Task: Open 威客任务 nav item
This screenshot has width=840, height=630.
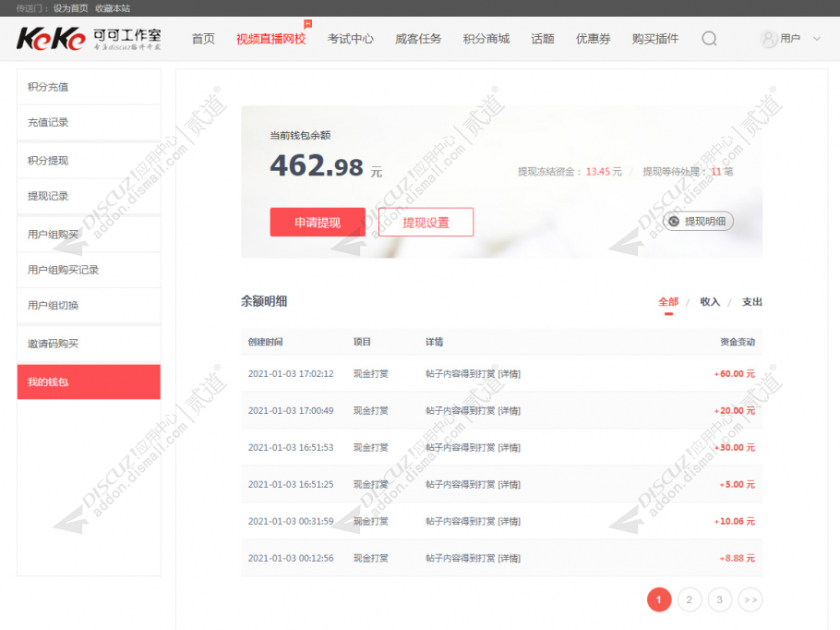Action: coord(418,39)
